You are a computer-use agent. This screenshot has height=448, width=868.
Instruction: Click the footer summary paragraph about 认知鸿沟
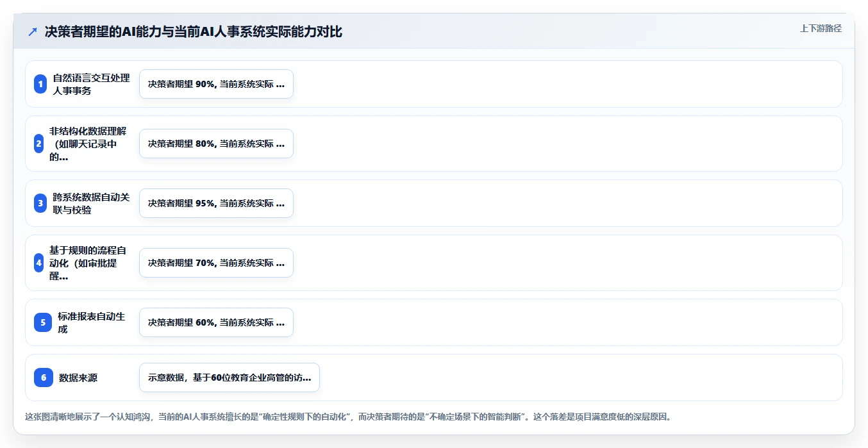tap(348, 417)
